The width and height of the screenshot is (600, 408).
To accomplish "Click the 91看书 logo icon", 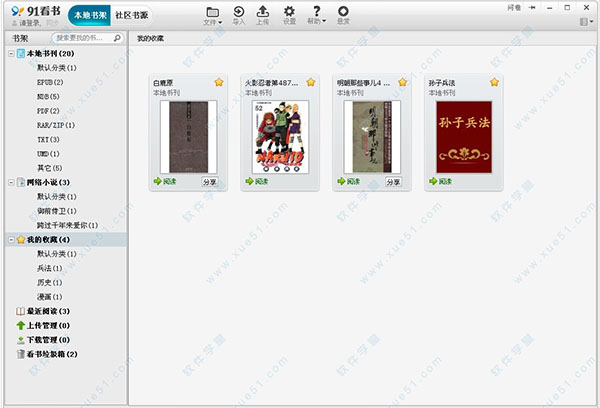I will pyautogui.click(x=18, y=11).
